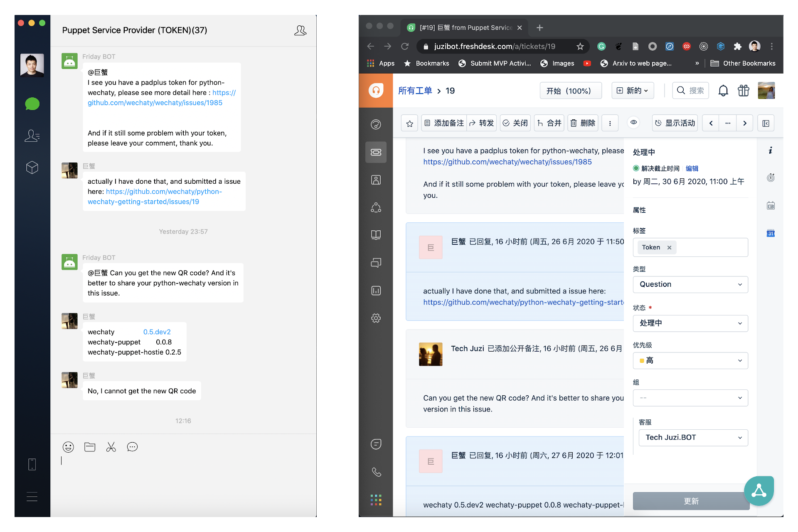Expand the Tech Juzi.BOT agent dropdown
Image resolution: width=798 pixels, height=532 pixels.
coord(693,438)
